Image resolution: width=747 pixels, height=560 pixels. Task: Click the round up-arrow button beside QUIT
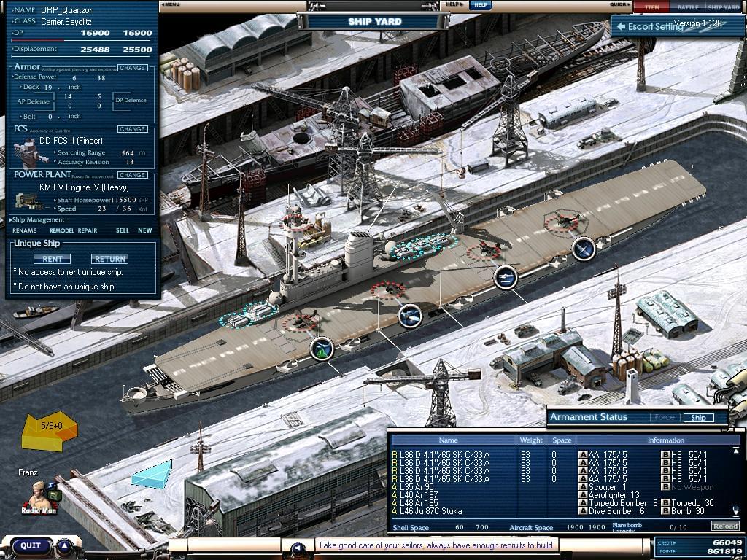(x=65, y=546)
